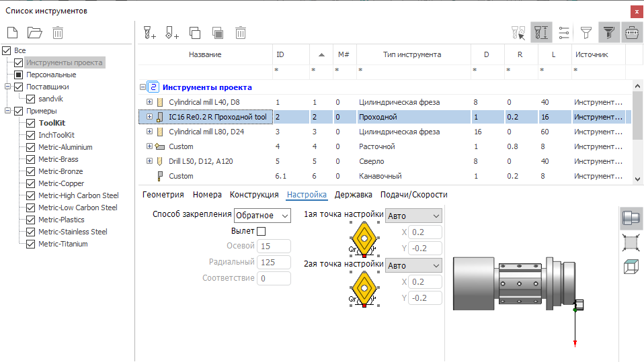Click the holder 3D view icon beside preview
644x362 pixels.
631,218
